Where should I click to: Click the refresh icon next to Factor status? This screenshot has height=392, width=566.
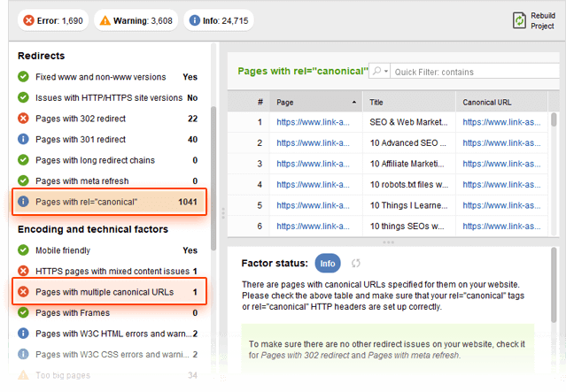point(356,263)
